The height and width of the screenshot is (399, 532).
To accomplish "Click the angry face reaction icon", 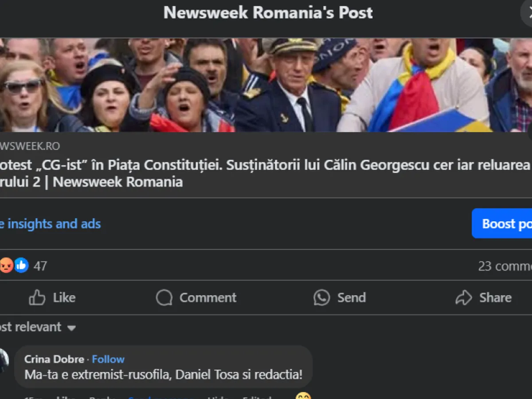I will [6, 266].
